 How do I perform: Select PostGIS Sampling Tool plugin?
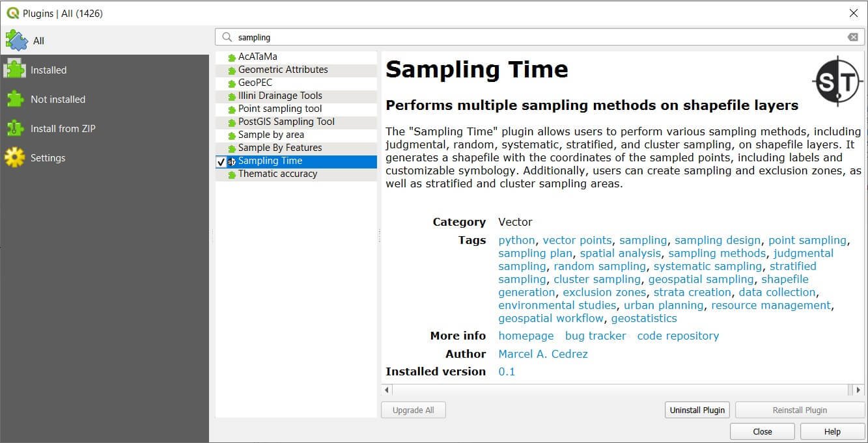(x=296, y=122)
